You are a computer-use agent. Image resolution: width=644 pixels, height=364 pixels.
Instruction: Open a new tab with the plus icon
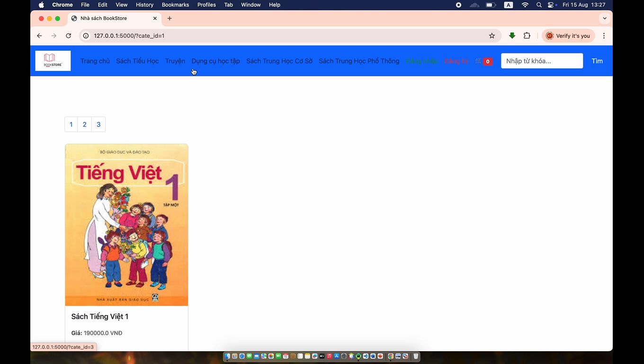[170, 18]
